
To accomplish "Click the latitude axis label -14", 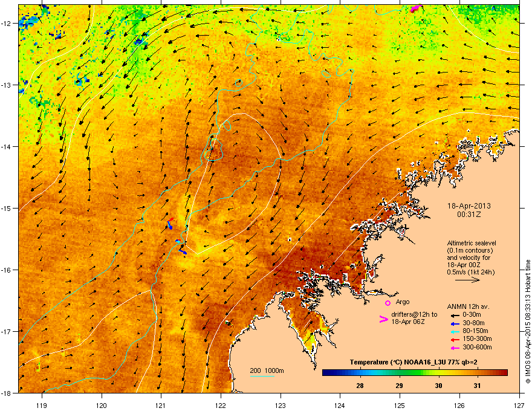I will pyautogui.click(x=7, y=146).
